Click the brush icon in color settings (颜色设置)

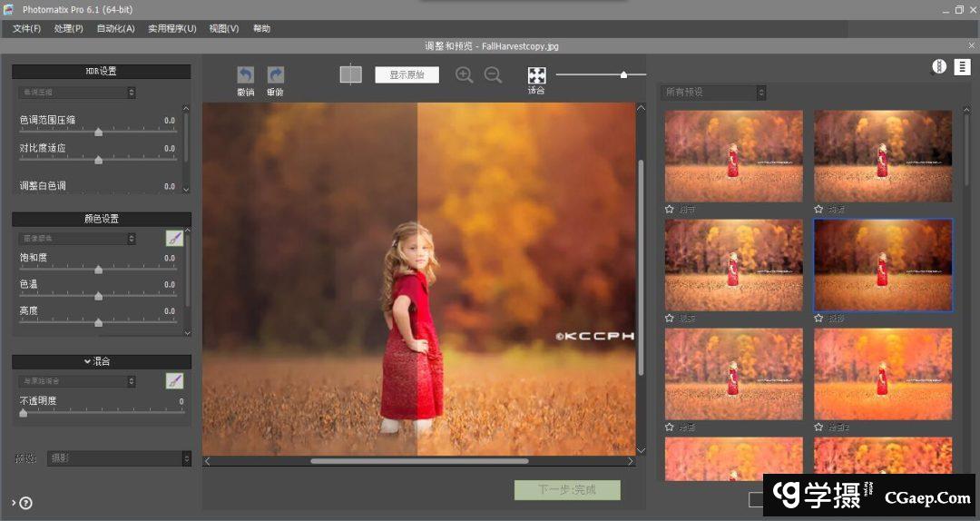coord(174,239)
